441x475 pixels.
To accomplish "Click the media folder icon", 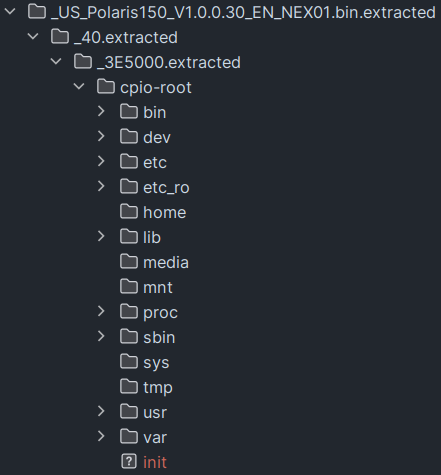I will [129, 262].
